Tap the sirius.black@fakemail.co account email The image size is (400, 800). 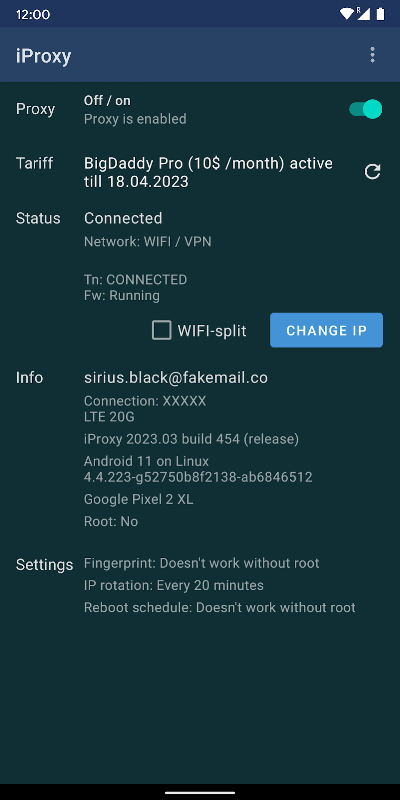tap(176, 378)
